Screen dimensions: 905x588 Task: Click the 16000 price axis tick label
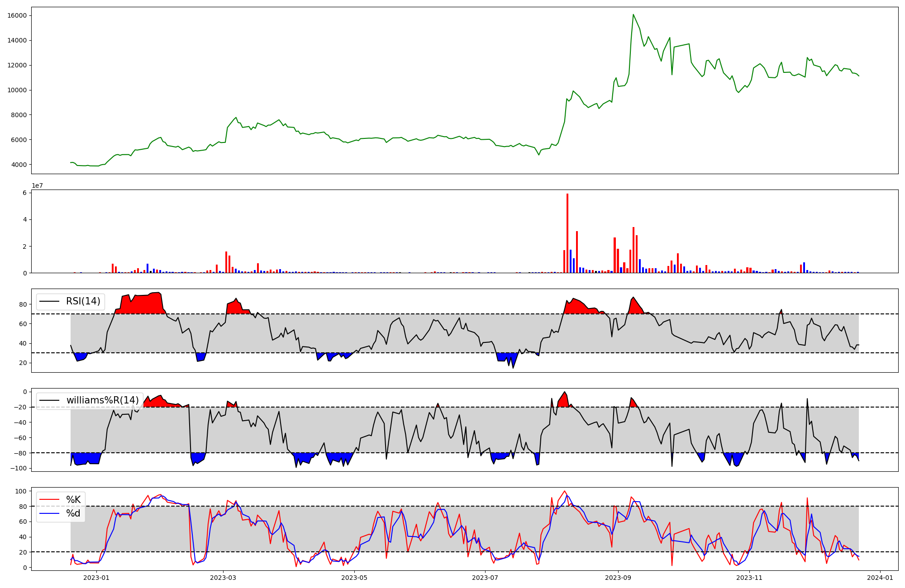click(17, 15)
